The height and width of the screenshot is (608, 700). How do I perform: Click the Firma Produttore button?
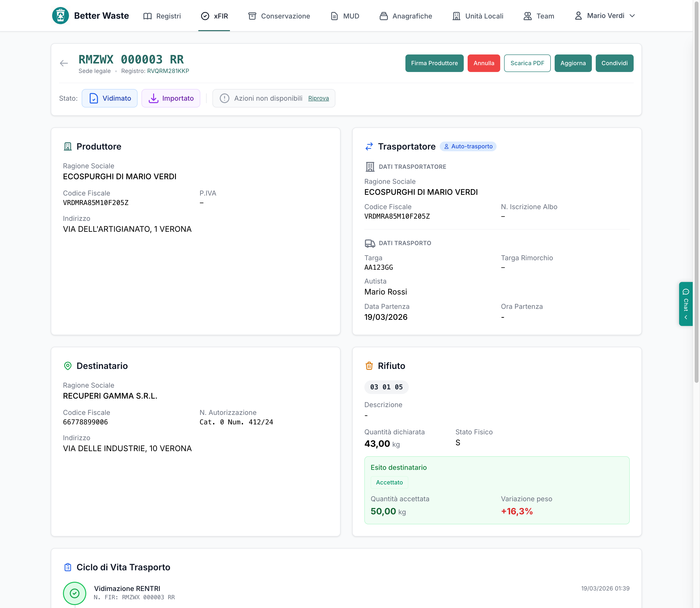(x=434, y=63)
